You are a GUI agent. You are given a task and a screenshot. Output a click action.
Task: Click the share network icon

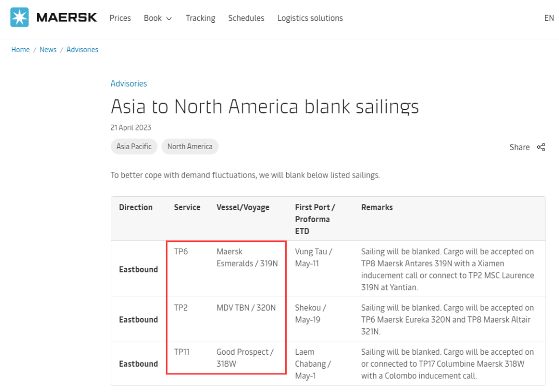point(541,147)
